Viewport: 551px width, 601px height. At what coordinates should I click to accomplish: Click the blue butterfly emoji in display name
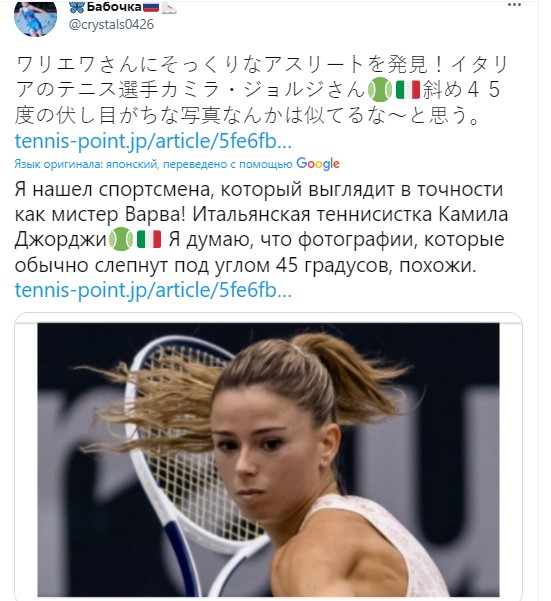[77, 7]
